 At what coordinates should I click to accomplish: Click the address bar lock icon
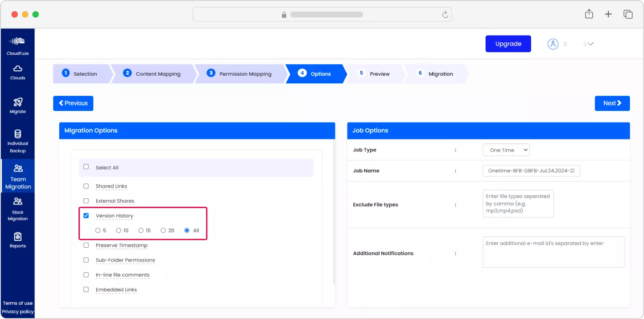click(284, 15)
